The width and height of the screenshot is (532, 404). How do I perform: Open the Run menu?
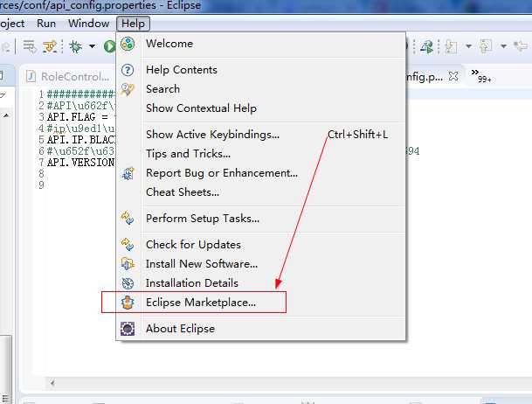[x=46, y=24]
